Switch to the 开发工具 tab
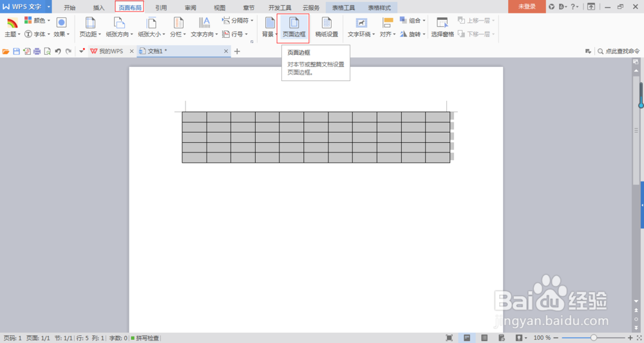The height and width of the screenshot is (343, 644). click(x=279, y=7)
